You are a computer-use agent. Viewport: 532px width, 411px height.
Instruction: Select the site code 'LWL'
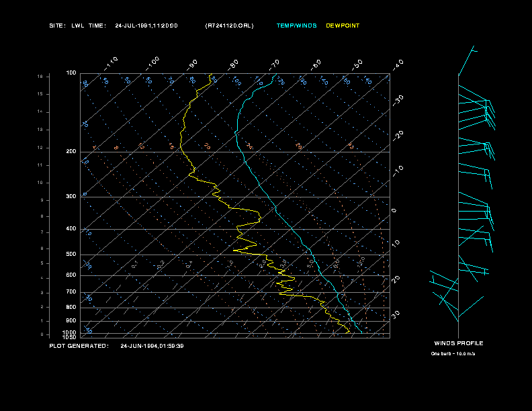point(77,26)
